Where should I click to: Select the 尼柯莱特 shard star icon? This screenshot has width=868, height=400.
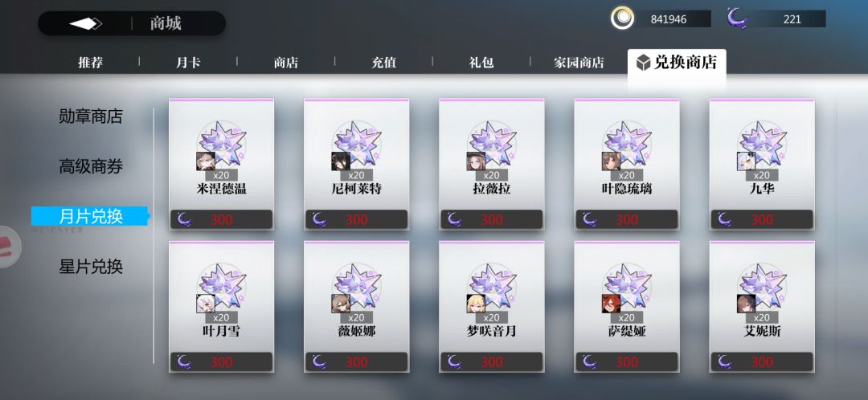click(x=358, y=144)
